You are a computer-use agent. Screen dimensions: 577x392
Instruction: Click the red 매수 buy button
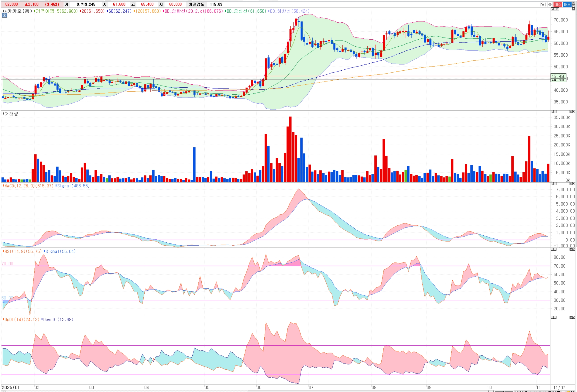558,4
